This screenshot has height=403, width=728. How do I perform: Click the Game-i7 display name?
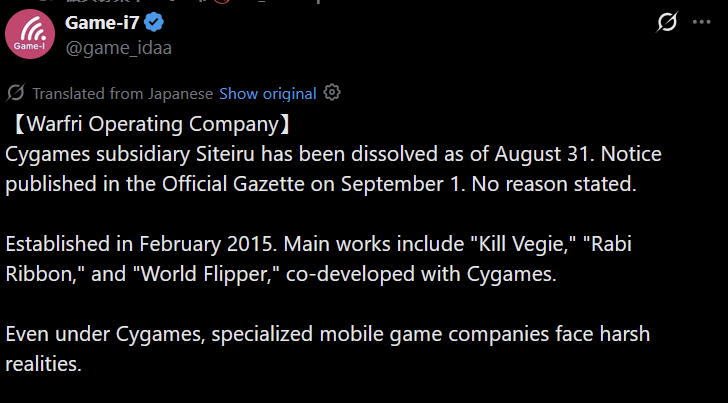(x=102, y=22)
